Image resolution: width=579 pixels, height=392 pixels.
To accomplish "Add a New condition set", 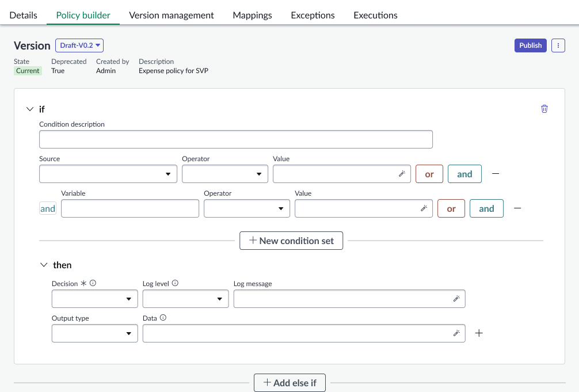I will point(291,241).
